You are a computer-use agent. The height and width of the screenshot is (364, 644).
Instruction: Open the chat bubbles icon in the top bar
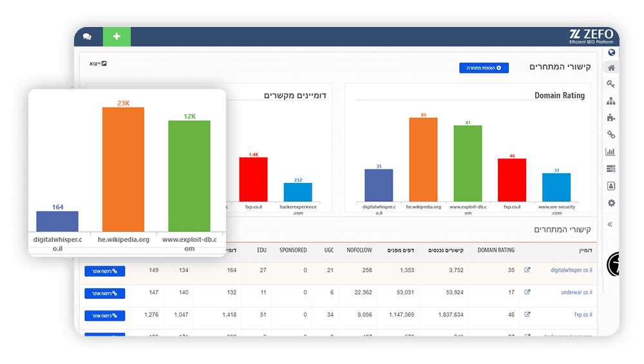click(x=87, y=37)
